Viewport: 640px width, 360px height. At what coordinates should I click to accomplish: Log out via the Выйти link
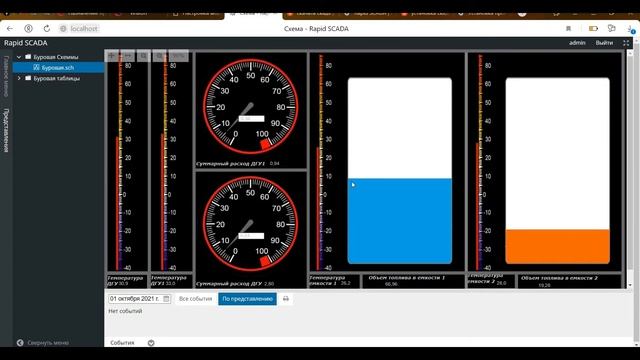pyautogui.click(x=604, y=43)
